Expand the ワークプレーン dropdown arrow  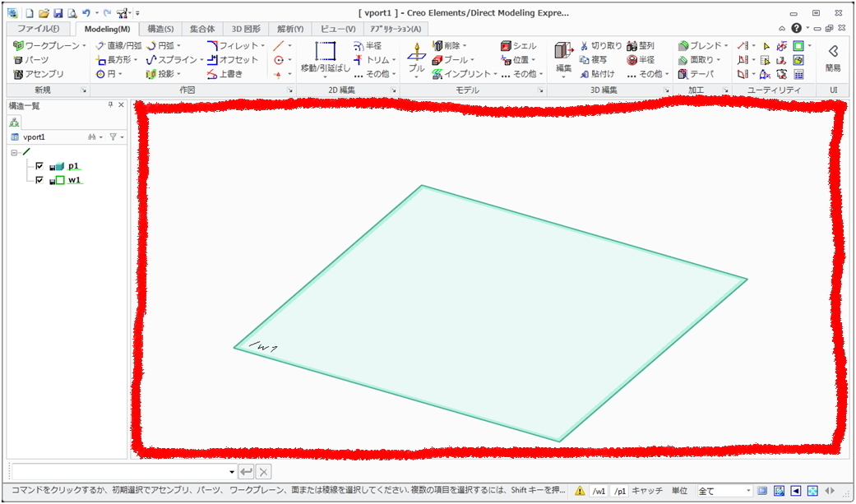86,46
